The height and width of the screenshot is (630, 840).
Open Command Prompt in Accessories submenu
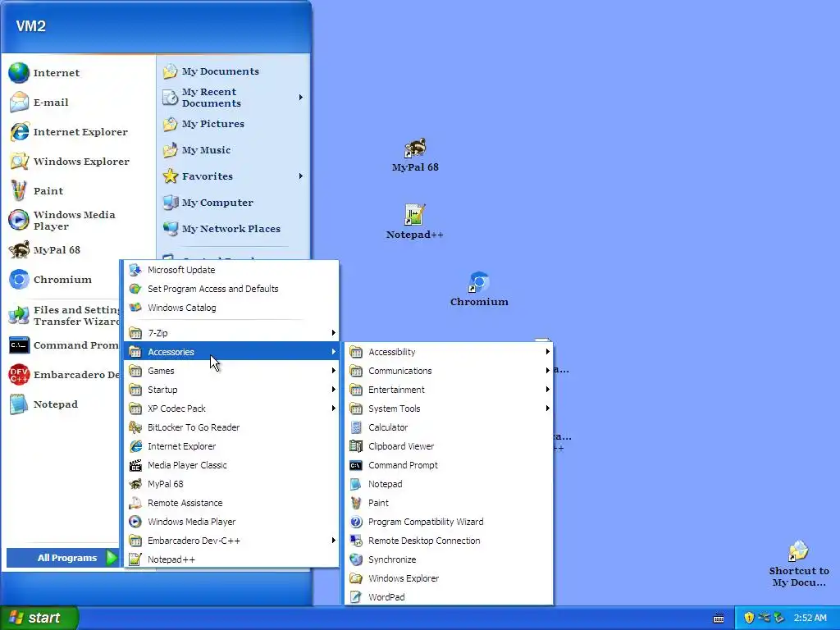(x=448, y=465)
